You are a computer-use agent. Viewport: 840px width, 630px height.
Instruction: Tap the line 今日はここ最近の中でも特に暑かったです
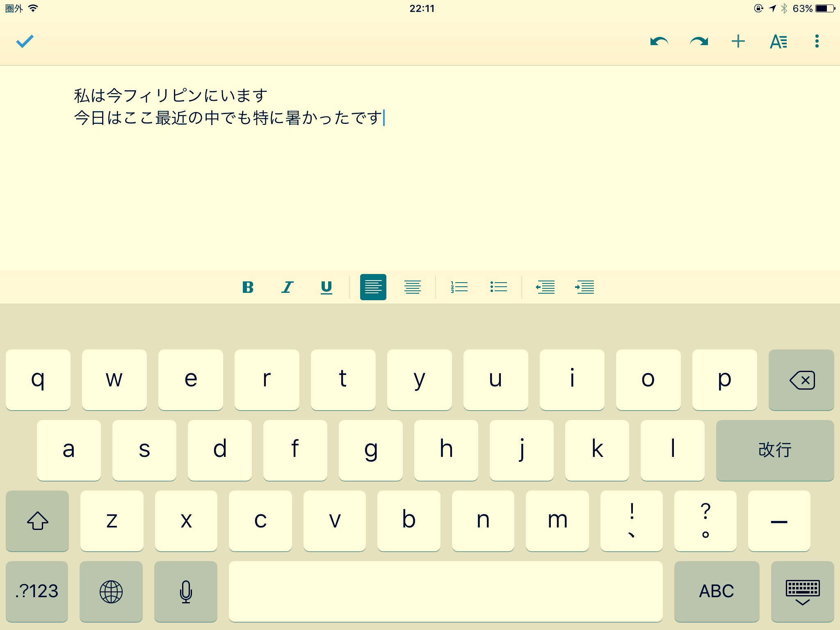228,118
